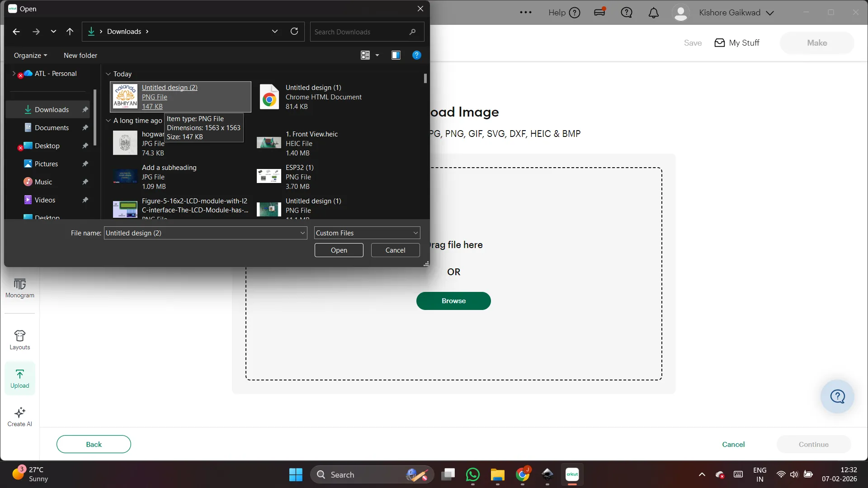
Task: Expand Kishore Gaikwad account menu
Action: 770,13
